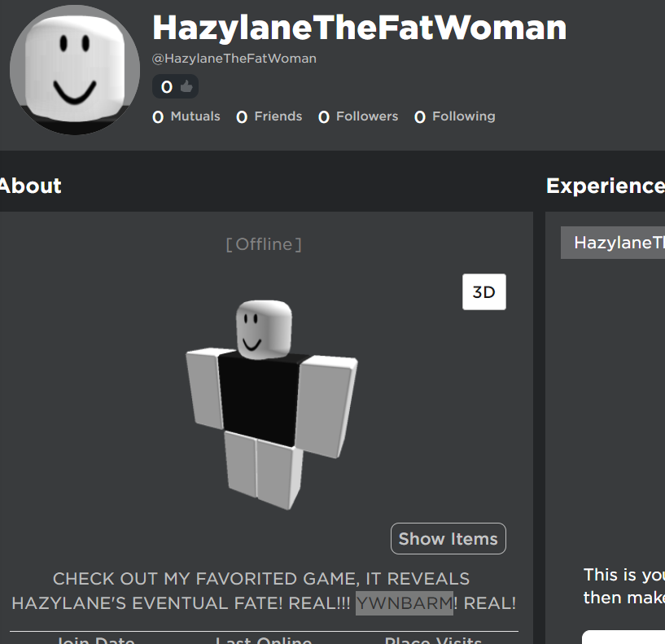Image resolution: width=665 pixels, height=644 pixels.
Task: Click the thumbs-up icon
Action: point(186,86)
